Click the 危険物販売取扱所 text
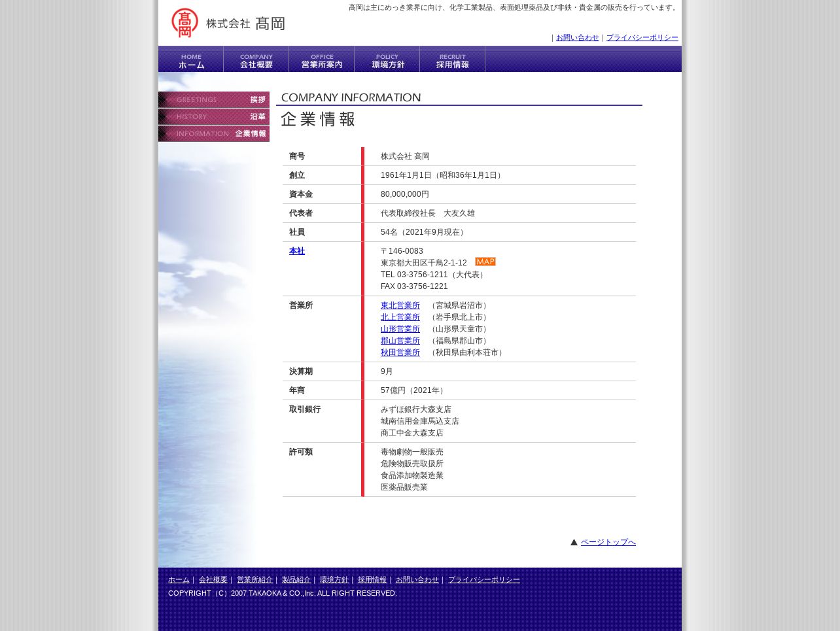This screenshot has height=631, width=840. (x=412, y=464)
